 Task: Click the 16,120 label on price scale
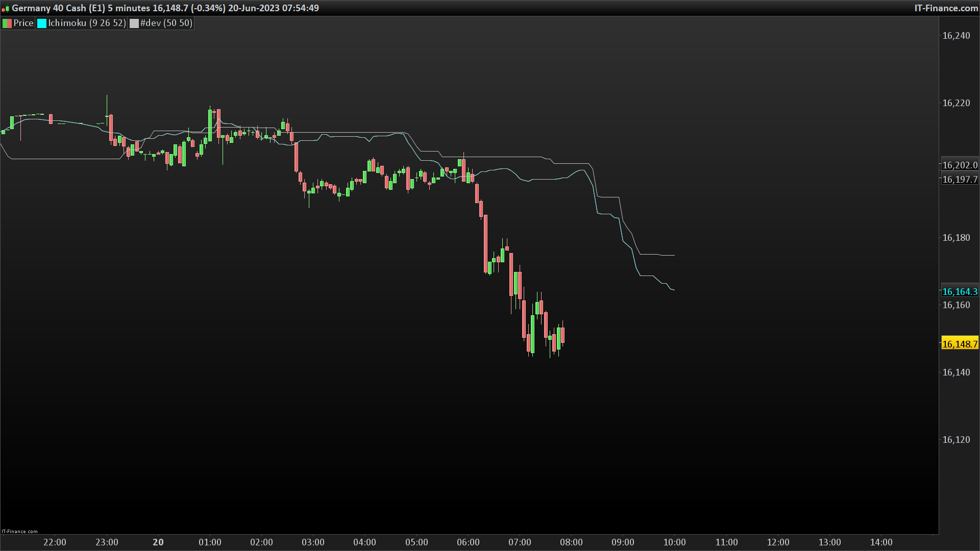[x=956, y=440]
